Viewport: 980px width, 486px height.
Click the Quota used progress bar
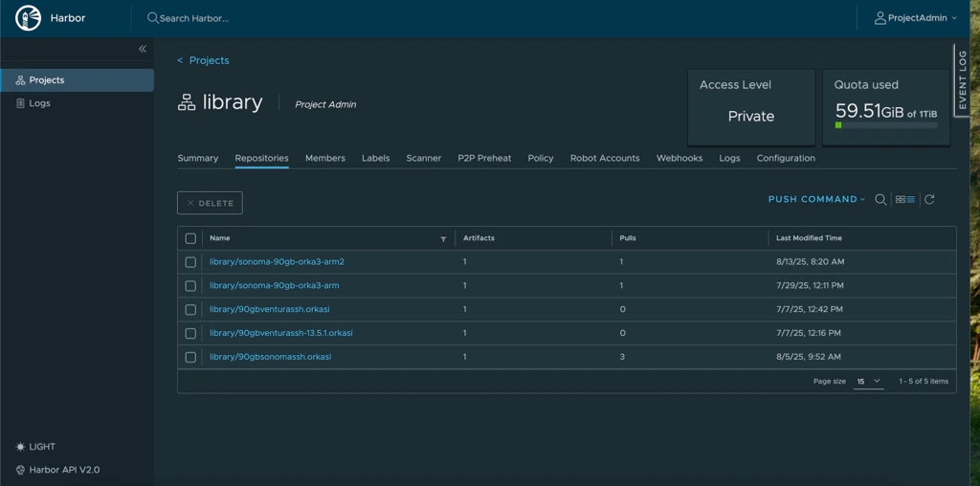pos(885,125)
